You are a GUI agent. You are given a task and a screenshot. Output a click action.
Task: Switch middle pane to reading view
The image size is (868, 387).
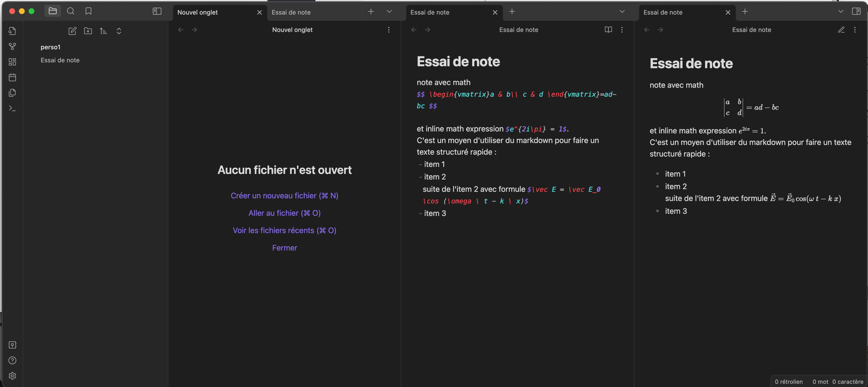click(608, 30)
